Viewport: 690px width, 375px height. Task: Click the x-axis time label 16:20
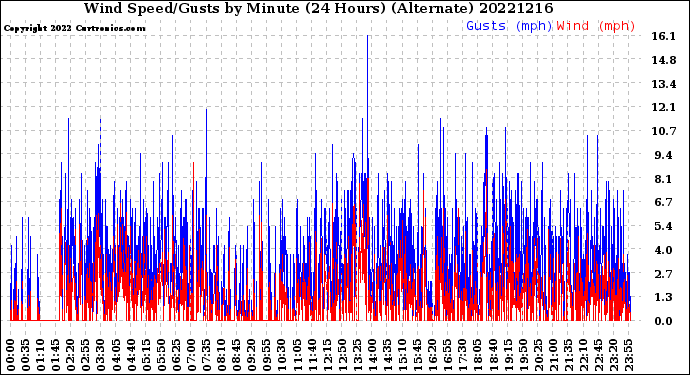[x=433, y=355]
